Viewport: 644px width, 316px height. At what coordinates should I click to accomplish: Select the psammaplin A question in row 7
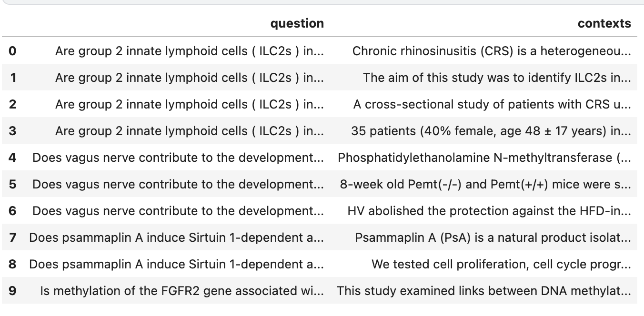click(x=176, y=237)
